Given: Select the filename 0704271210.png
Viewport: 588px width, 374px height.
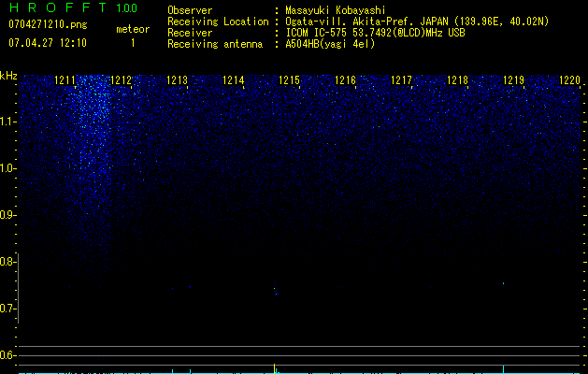Looking at the screenshot, I should click(48, 24).
